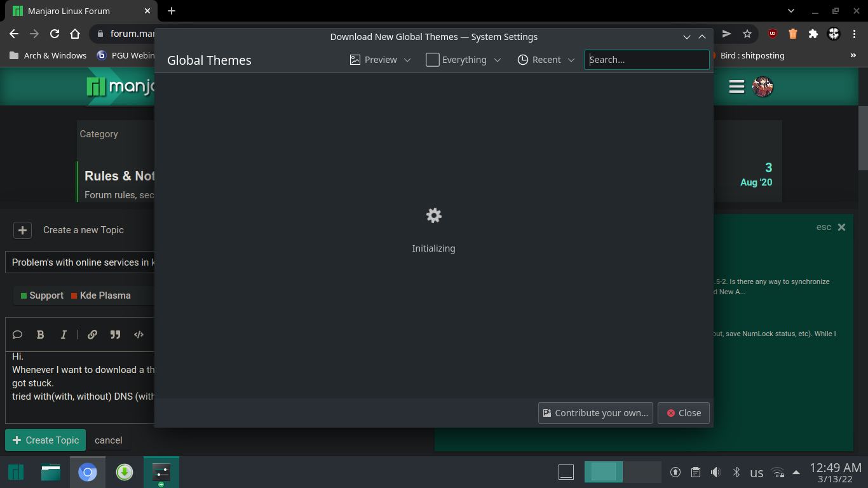Reload the current Chrome page
The width and height of the screenshot is (868, 488).
[x=55, y=34]
